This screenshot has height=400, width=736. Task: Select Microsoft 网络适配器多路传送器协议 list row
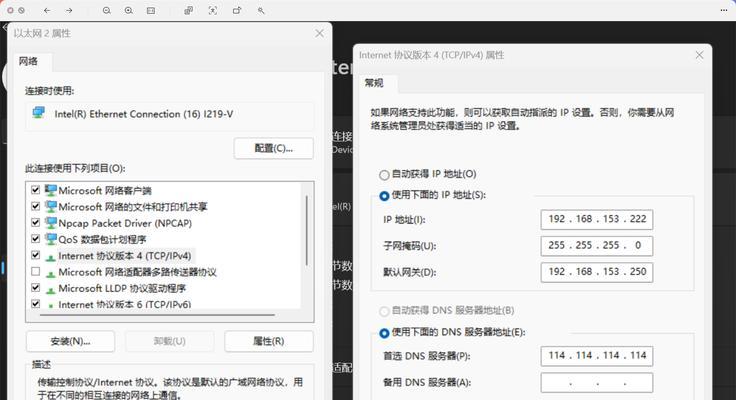(x=137, y=272)
